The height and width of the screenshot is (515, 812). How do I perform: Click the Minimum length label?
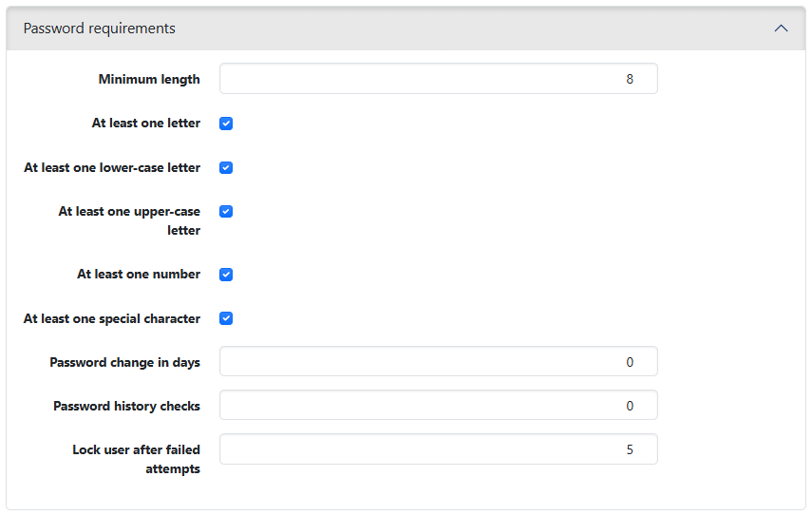149,79
